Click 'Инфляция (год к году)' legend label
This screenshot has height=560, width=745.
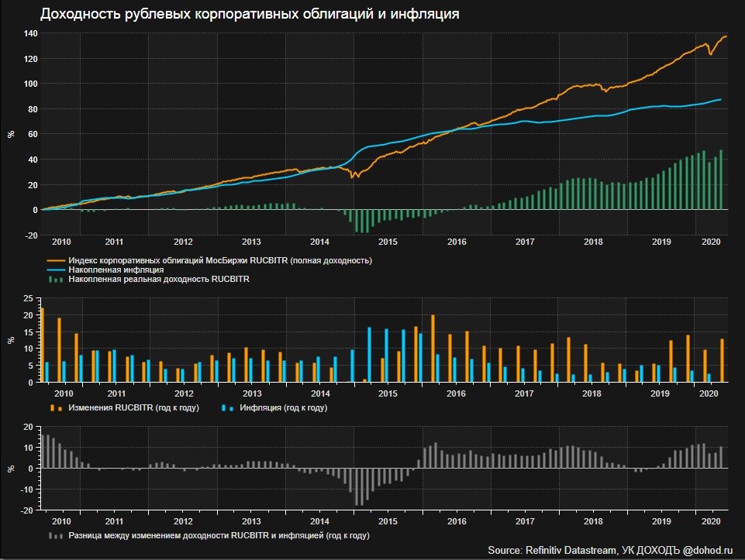pos(283,407)
